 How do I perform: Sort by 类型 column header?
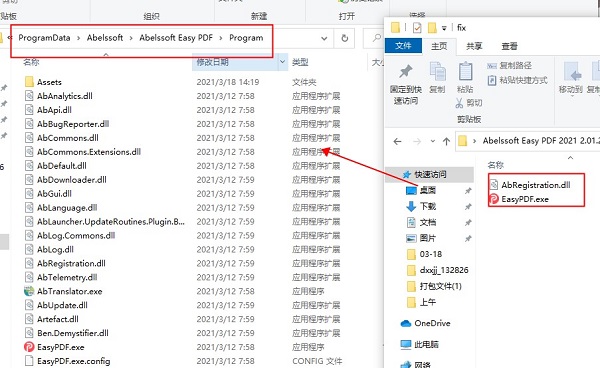tap(300, 62)
